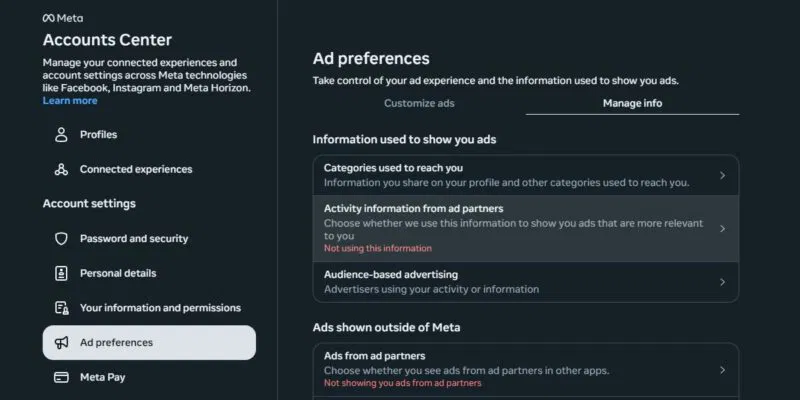Click the Personal details ID card icon

(x=61, y=273)
